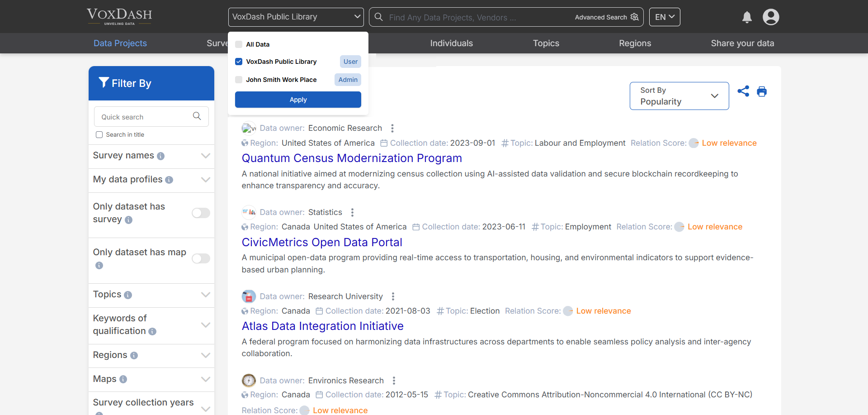Switch to the Data Projects tab
The width and height of the screenshot is (868, 415).
[120, 43]
